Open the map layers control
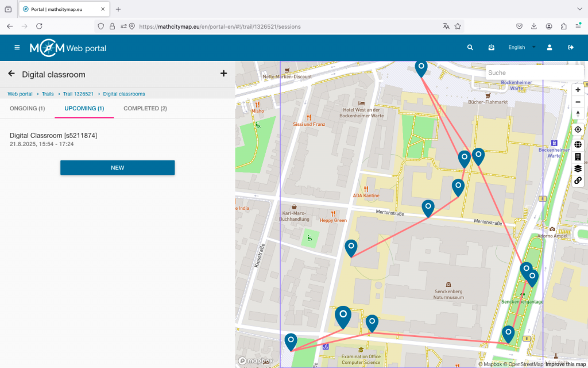 pyautogui.click(x=578, y=168)
